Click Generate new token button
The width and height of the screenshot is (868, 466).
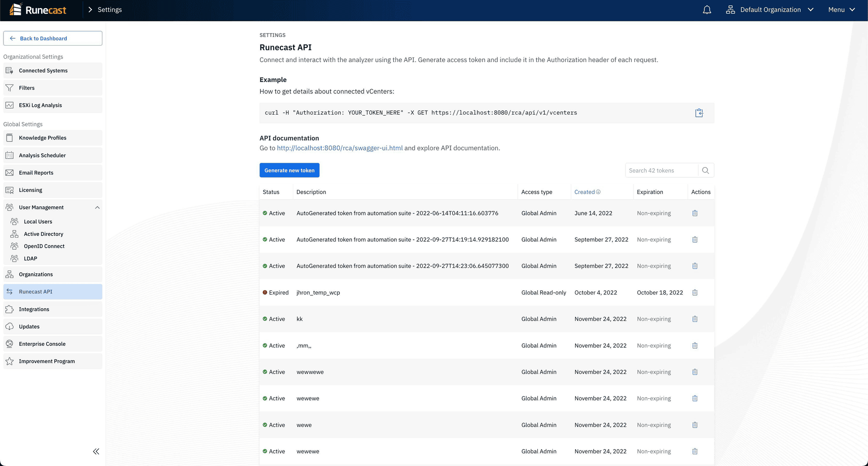pyautogui.click(x=289, y=170)
